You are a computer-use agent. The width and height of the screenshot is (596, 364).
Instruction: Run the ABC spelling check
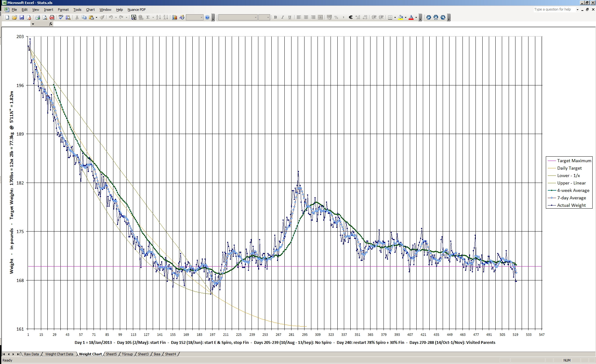pos(61,17)
